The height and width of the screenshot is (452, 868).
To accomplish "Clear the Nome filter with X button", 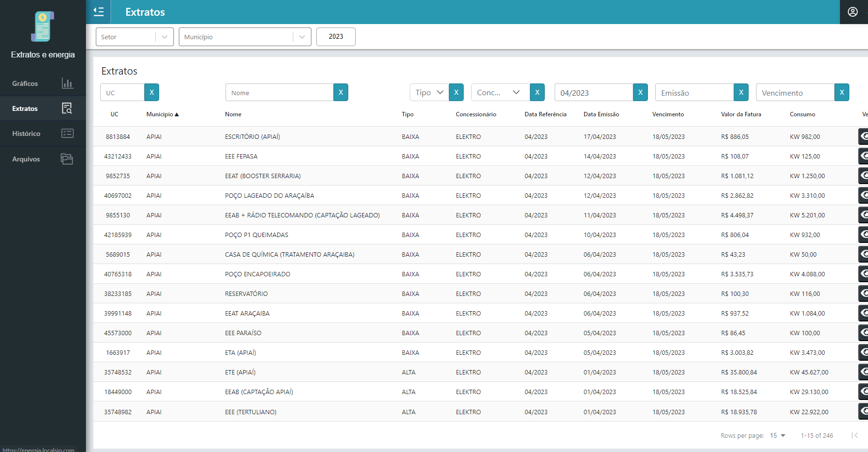I will point(340,92).
